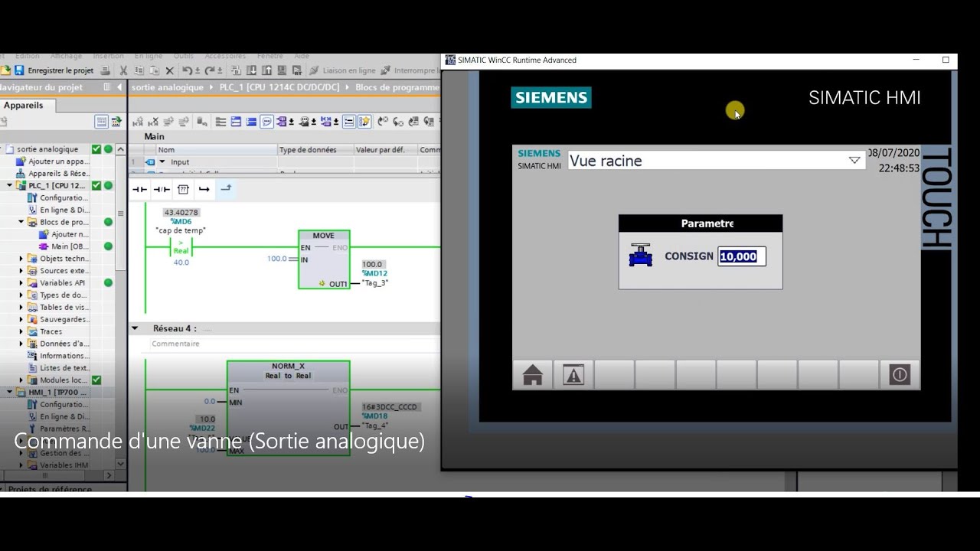
Task: Click the NORM_X instruction block
Action: 288,408
